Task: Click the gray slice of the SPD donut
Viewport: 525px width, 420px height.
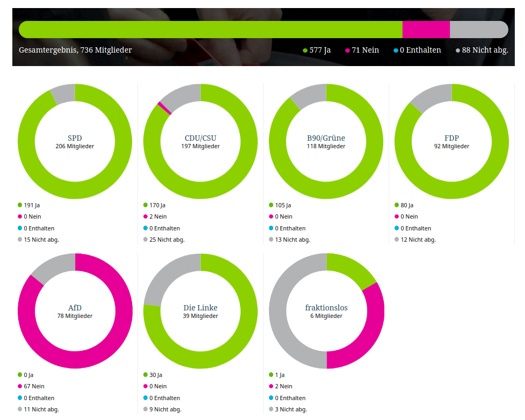Action: (x=64, y=93)
